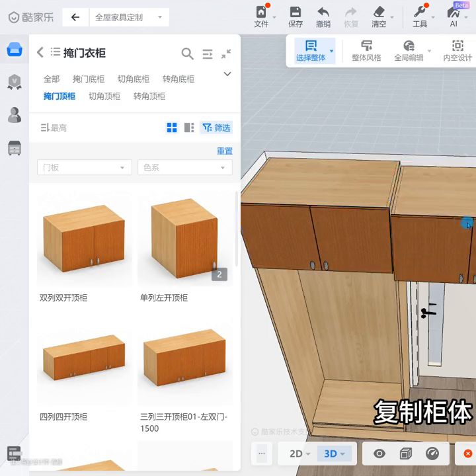
Task: Click the 3D cube view icon
Action: (406, 454)
